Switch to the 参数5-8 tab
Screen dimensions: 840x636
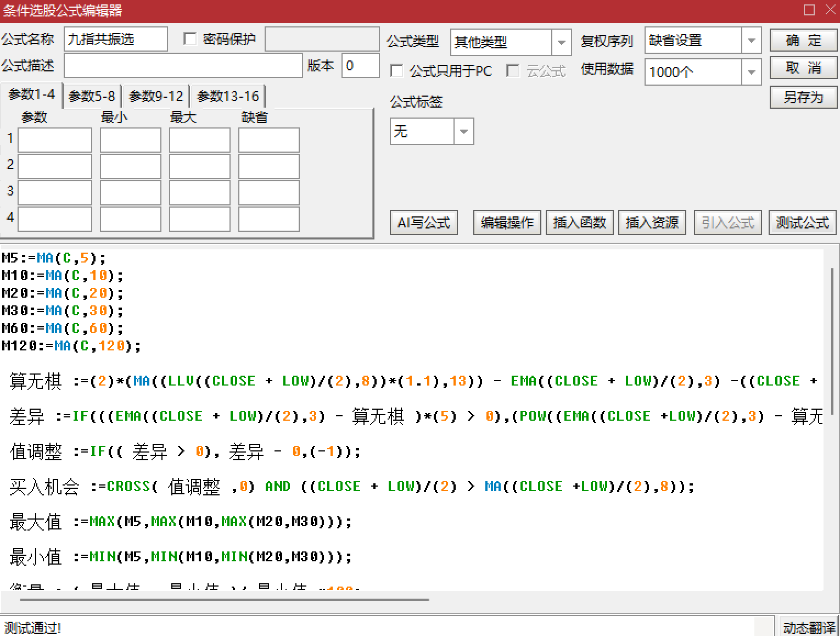tap(92, 97)
